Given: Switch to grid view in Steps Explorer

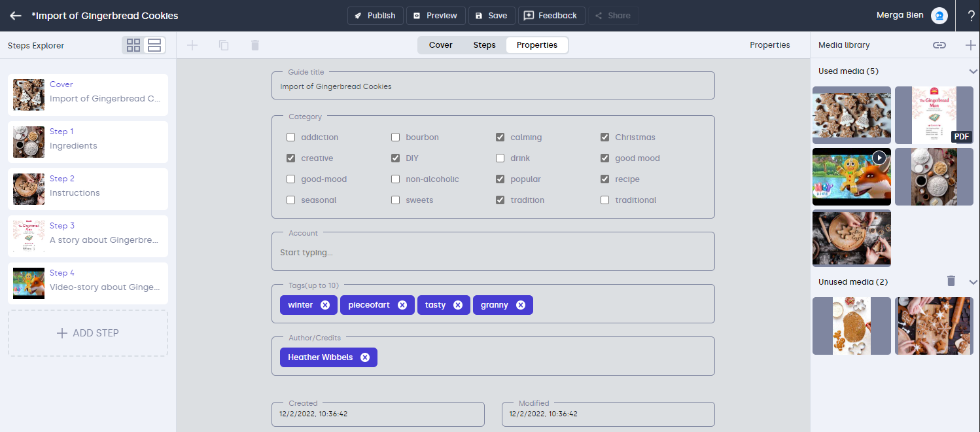Looking at the screenshot, I should pos(133,45).
